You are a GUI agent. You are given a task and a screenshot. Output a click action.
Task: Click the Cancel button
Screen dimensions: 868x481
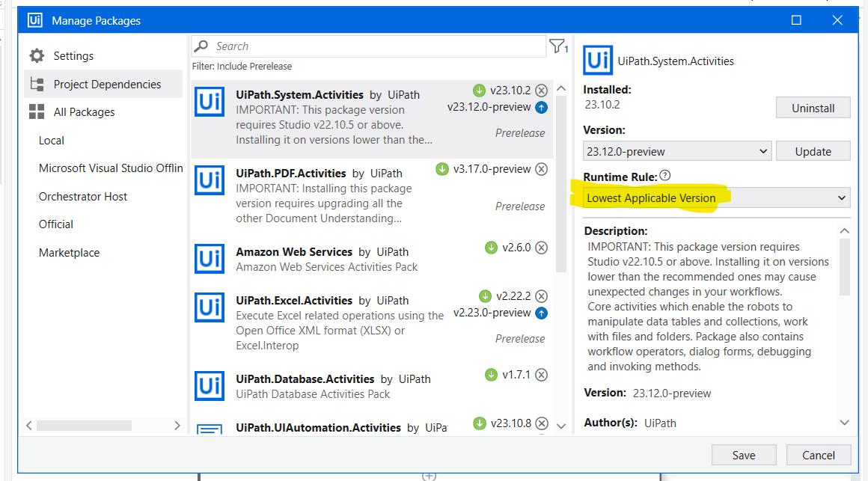[x=818, y=455]
